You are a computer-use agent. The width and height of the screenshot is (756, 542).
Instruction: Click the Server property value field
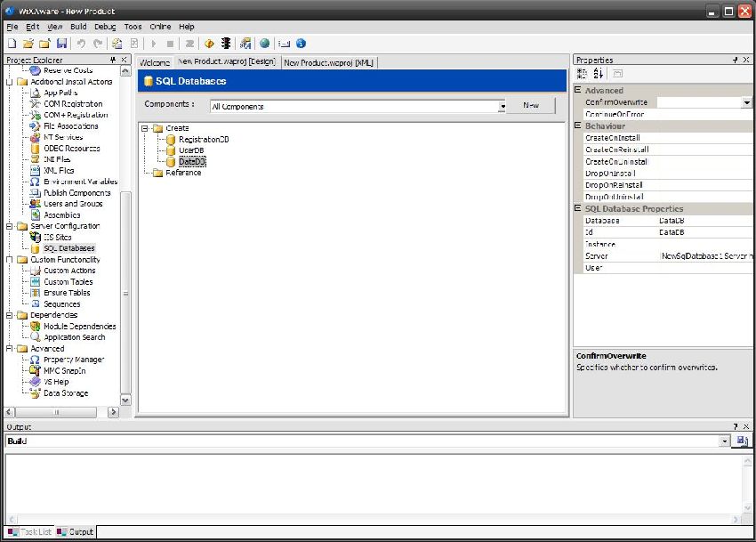pyautogui.click(x=705, y=255)
